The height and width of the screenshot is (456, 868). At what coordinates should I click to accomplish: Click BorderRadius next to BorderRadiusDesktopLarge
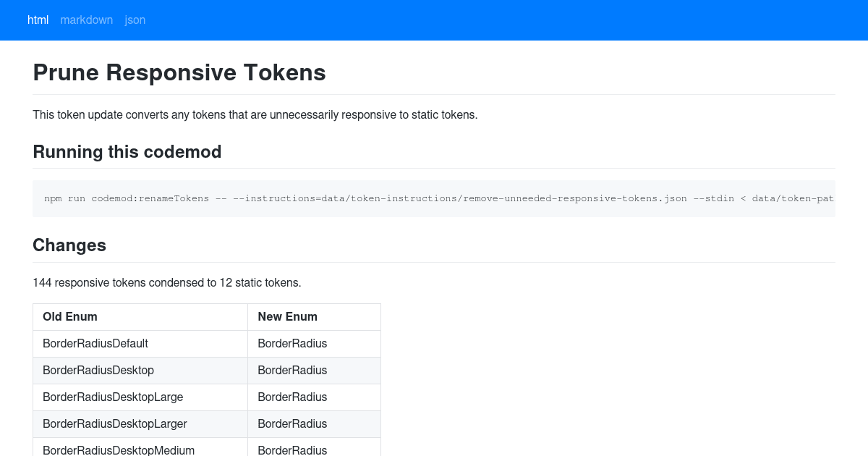(x=292, y=397)
